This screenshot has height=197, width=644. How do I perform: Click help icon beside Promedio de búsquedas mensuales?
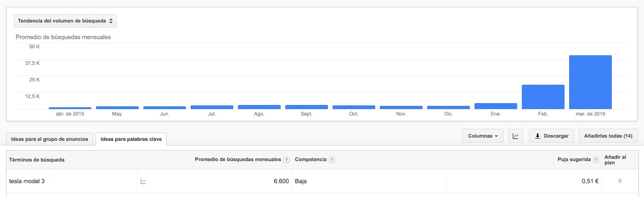click(286, 160)
